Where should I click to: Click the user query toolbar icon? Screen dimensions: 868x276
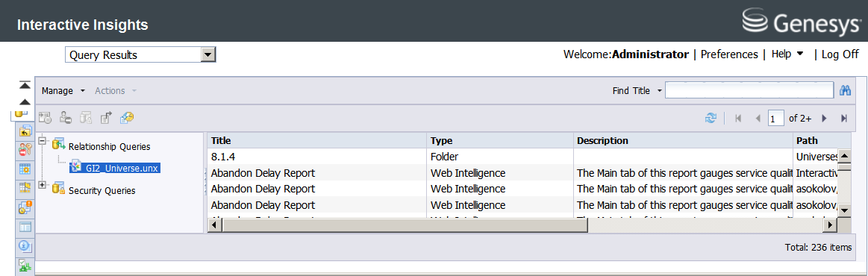[66, 117]
